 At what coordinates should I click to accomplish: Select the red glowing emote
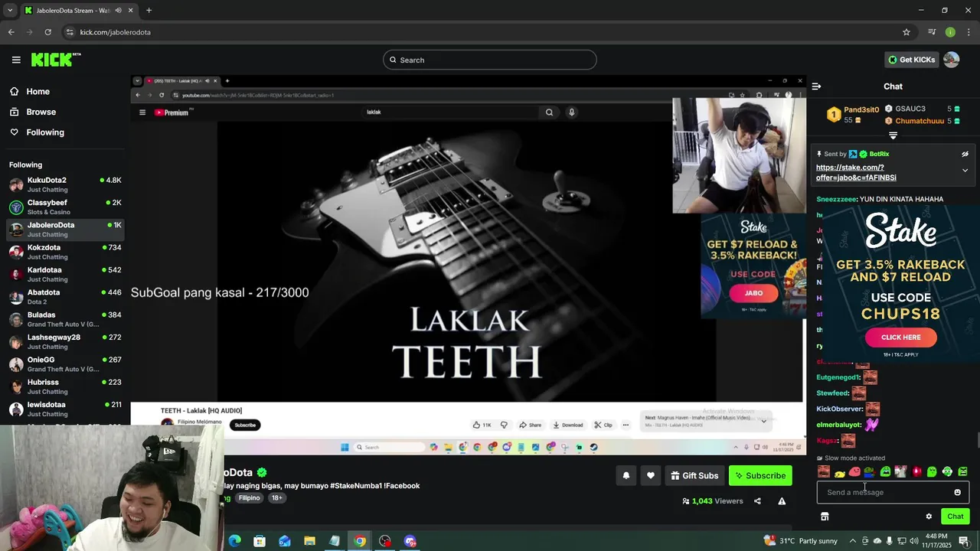point(916,471)
